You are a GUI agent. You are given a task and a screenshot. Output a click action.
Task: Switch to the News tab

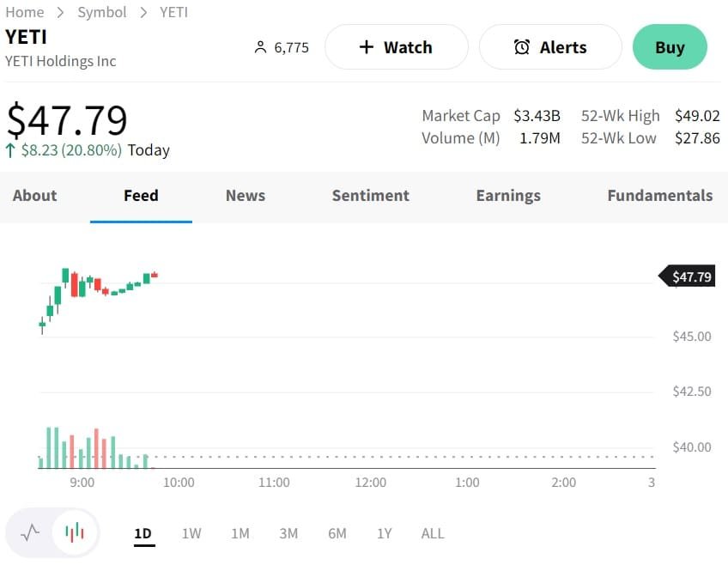click(246, 196)
